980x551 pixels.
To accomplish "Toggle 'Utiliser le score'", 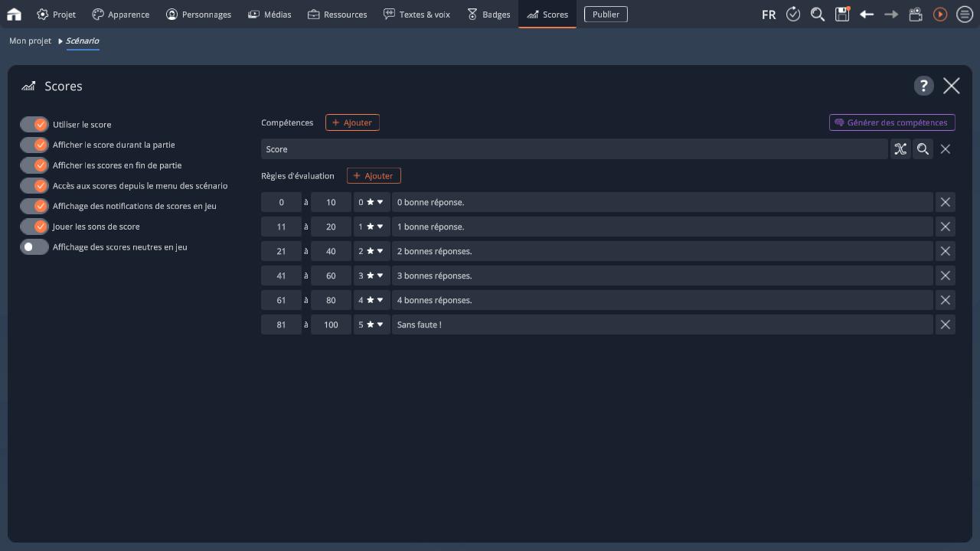I will [34, 124].
